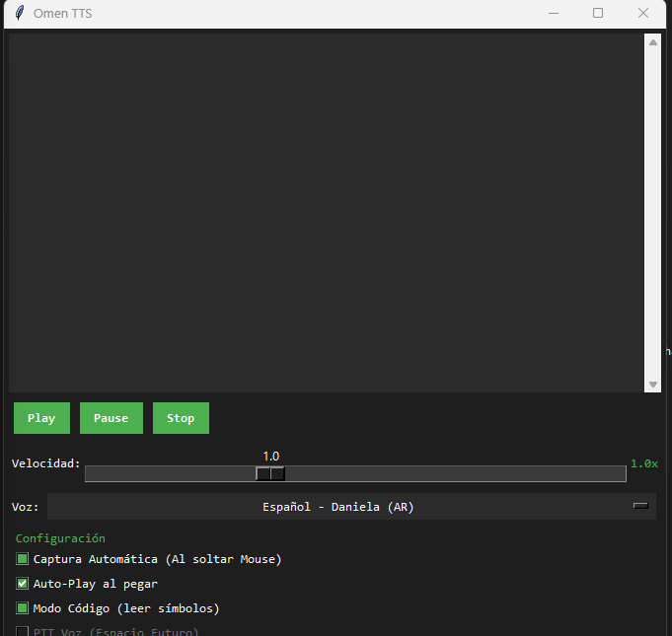This screenshot has width=672, height=636.
Task: Uncheck Auto-Play al pegar
Action: tap(23, 584)
